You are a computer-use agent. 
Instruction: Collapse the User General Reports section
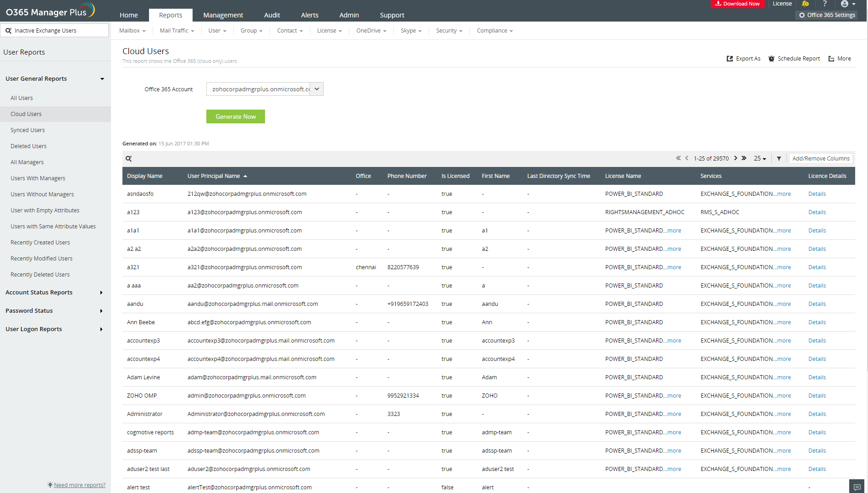pos(102,79)
